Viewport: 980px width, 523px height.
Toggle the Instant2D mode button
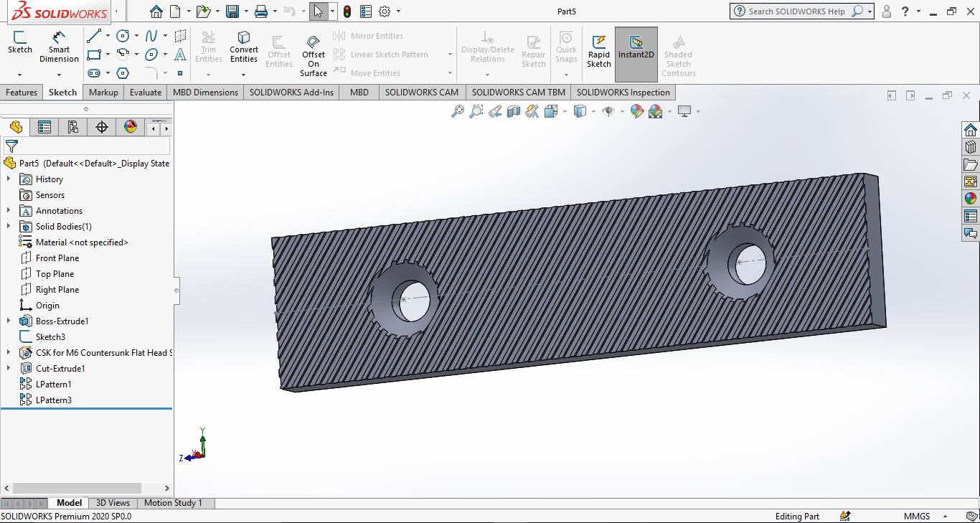point(636,47)
